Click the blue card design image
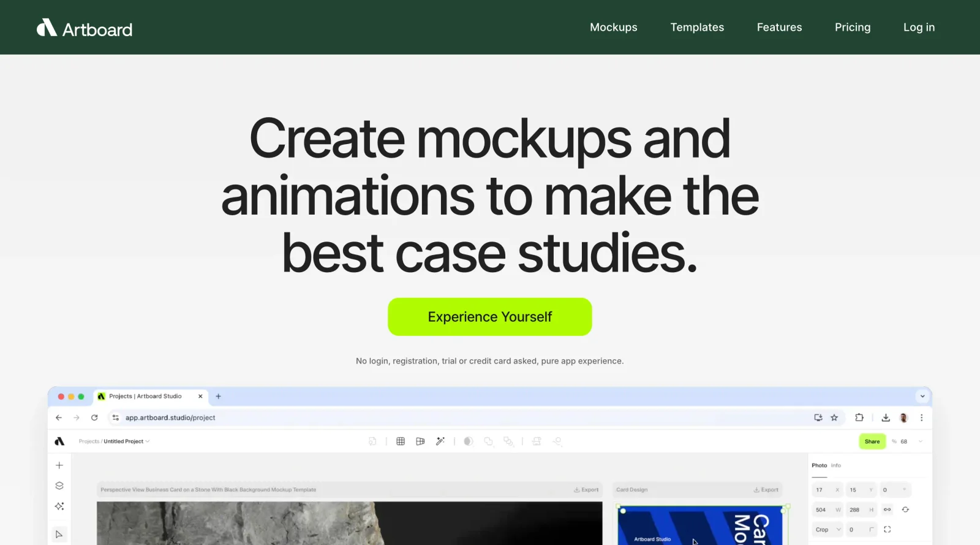980x545 pixels. pyautogui.click(x=701, y=526)
